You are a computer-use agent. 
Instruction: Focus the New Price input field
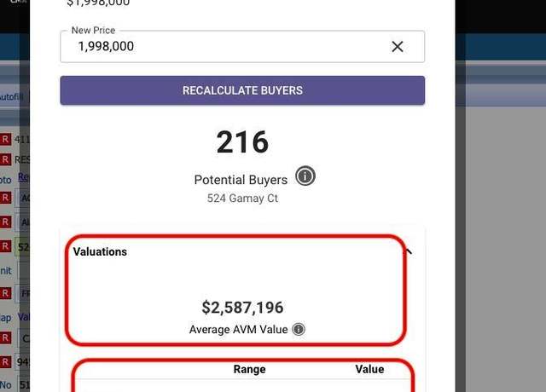242,47
